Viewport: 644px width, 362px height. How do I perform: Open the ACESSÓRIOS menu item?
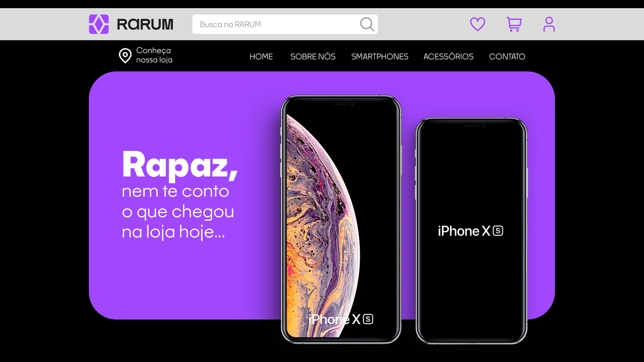(x=448, y=56)
